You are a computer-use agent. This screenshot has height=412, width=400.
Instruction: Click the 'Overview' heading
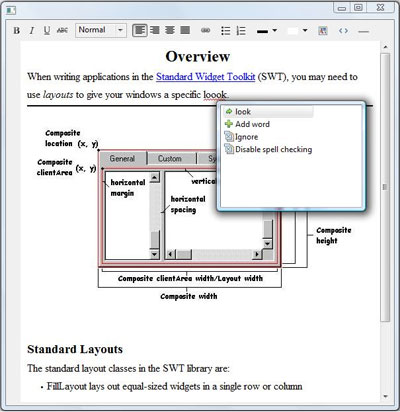coord(198,56)
